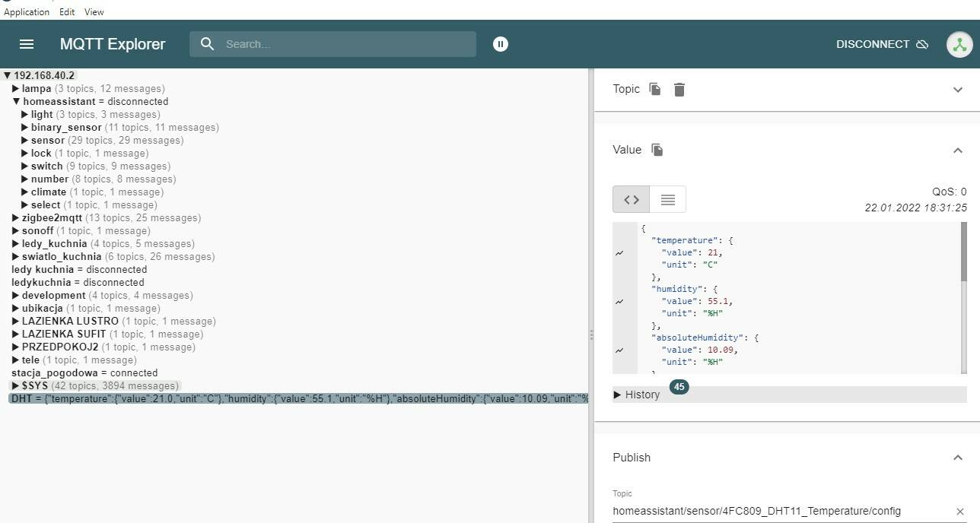Copy topic to clipboard
This screenshot has width=980, height=523.
tap(655, 89)
